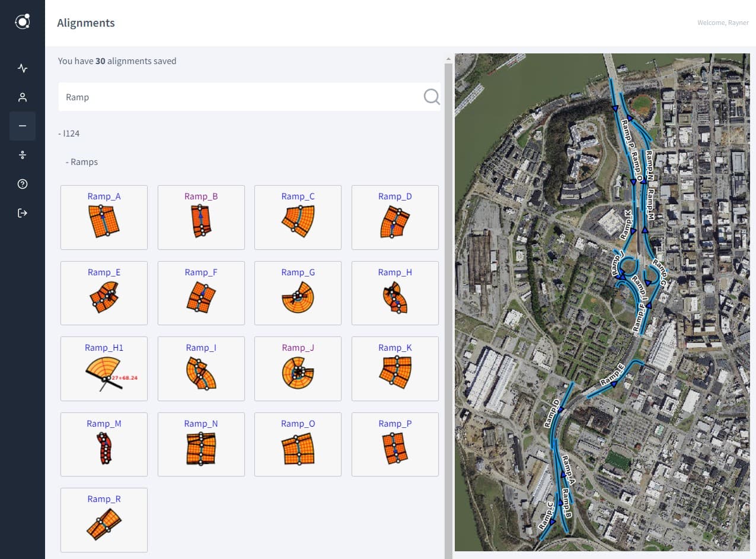
Task: Run the search with the magnifier icon
Action: 431,97
